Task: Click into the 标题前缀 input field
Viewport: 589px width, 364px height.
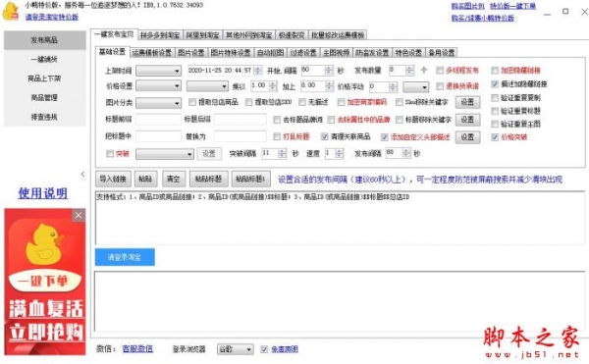Action: tap(158, 120)
